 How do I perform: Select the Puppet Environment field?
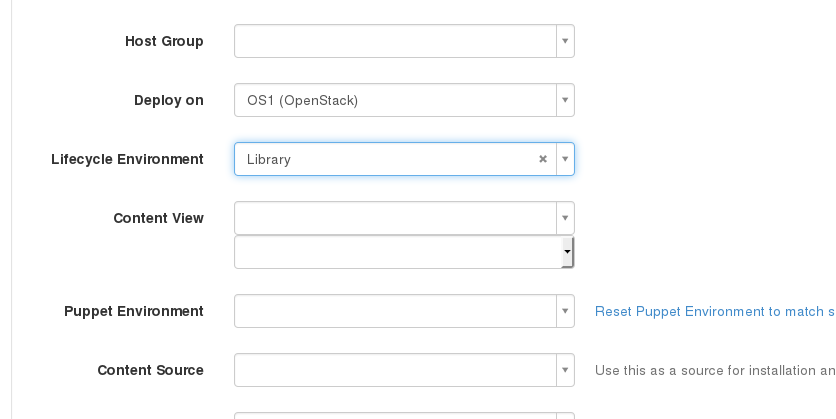tap(404, 311)
